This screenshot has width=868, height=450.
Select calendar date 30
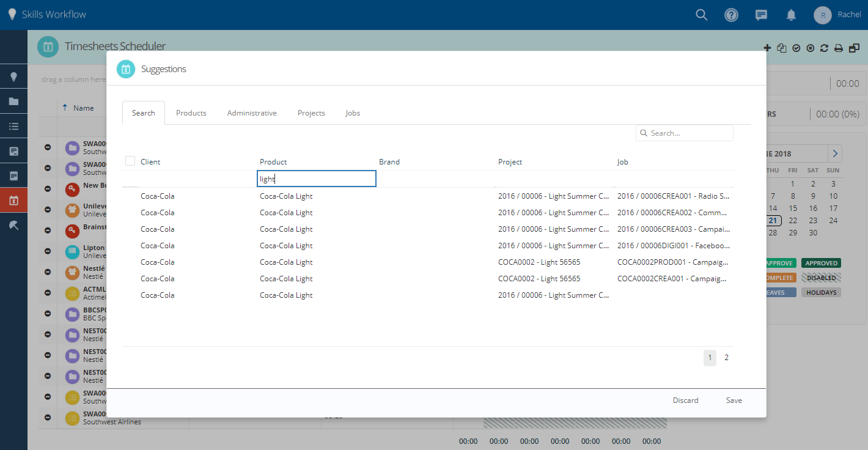pos(813,232)
